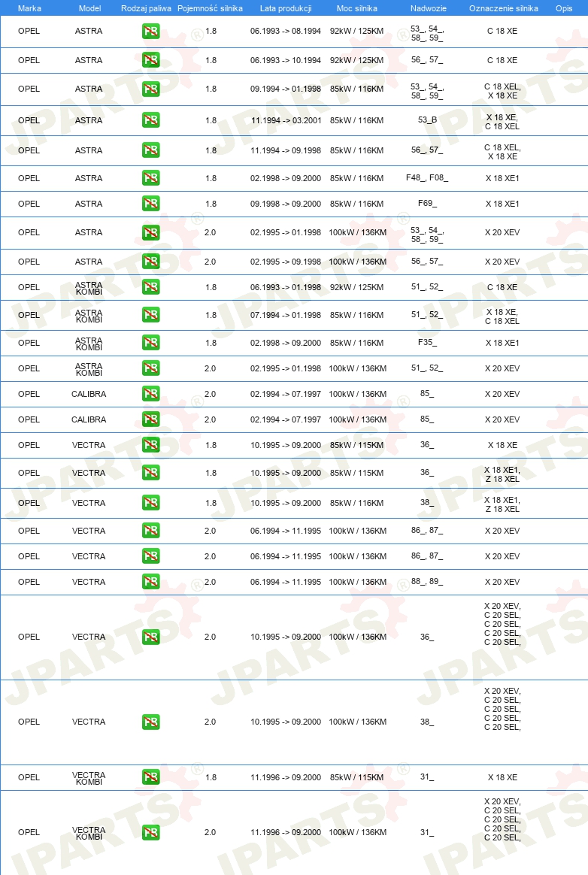Select the 09.1998 -> 09.2000 production years cell
Viewport: 588px width, 875px height.
(x=286, y=204)
